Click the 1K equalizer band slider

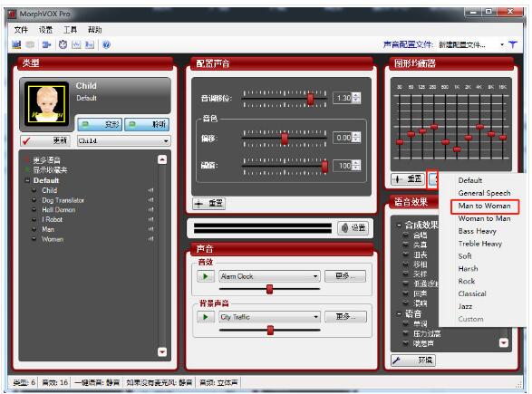pyautogui.click(x=457, y=149)
